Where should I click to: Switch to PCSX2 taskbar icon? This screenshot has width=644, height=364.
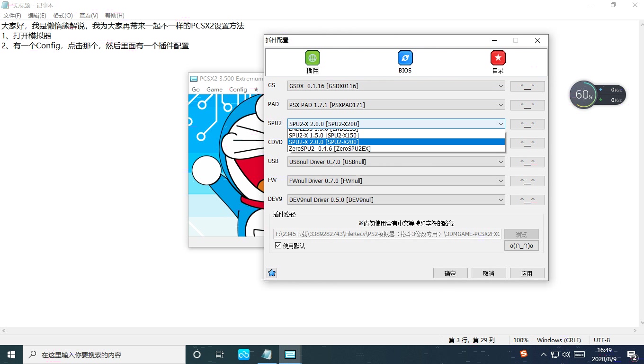[x=290, y=355]
